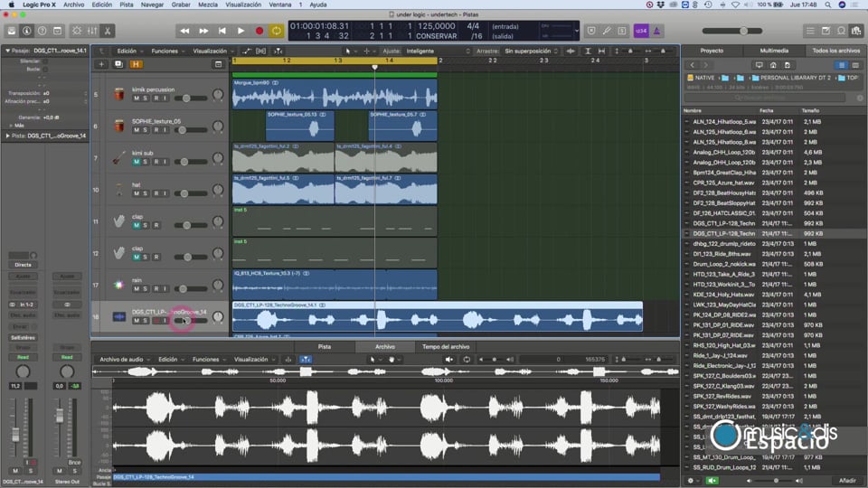
Task: Click the green preview speaker button in browser
Action: tap(712, 480)
